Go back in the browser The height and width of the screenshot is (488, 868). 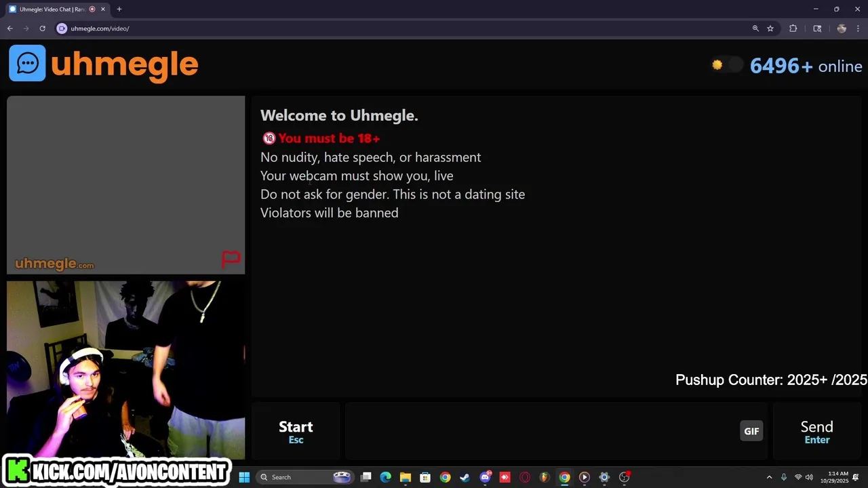tap(9, 28)
